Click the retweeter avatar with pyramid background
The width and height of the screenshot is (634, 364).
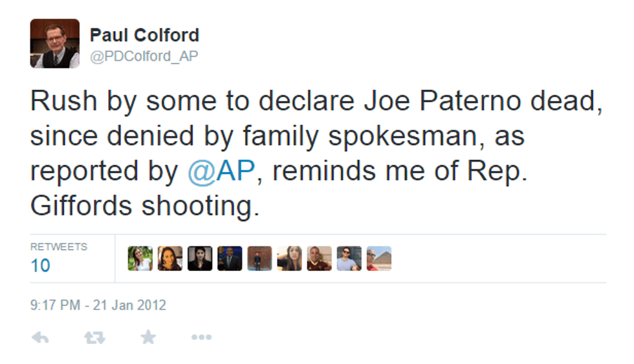point(378,259)
